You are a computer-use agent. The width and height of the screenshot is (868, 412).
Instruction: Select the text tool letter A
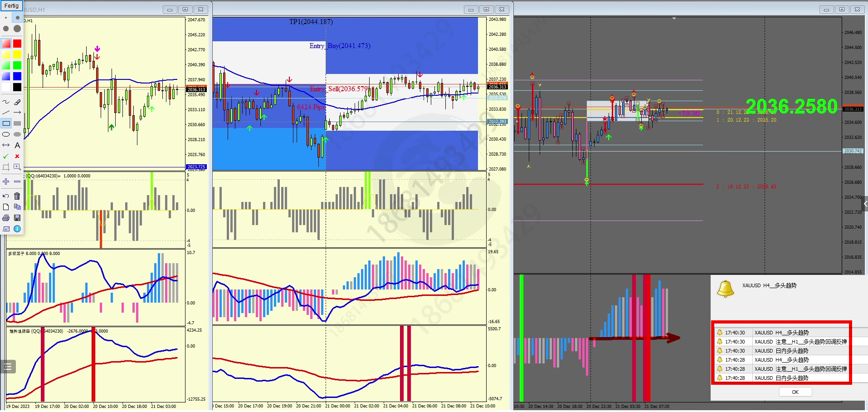coord(17,145)
